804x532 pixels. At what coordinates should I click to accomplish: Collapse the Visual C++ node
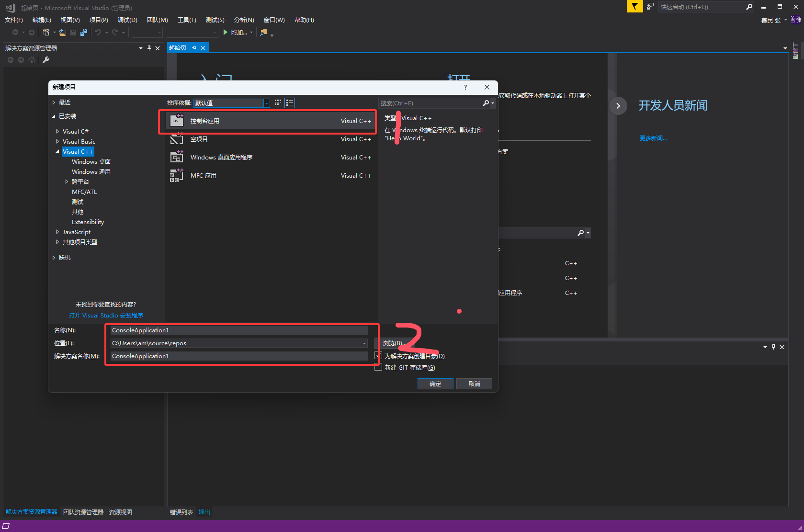(x=57, y=151)
